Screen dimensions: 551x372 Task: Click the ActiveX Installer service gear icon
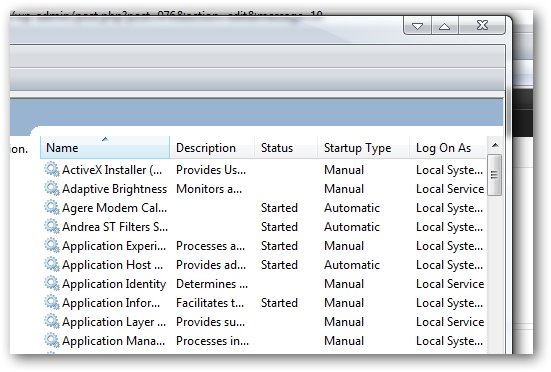click(x=52, y=170)
